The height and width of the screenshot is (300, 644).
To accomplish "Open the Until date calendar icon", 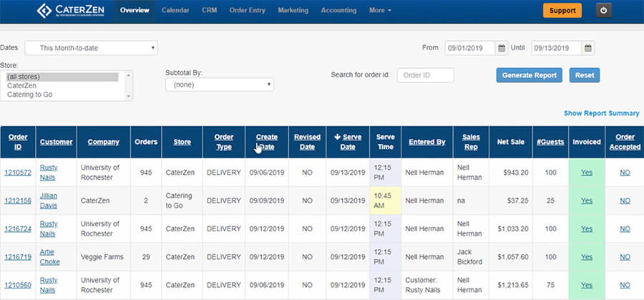I will 587,48.
